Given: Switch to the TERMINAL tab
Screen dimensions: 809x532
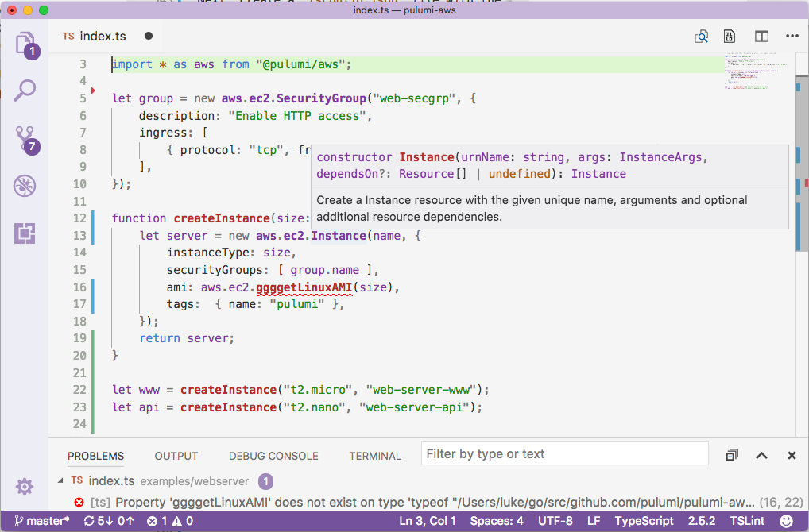Looking at the screenshot, I should [374, 456].
